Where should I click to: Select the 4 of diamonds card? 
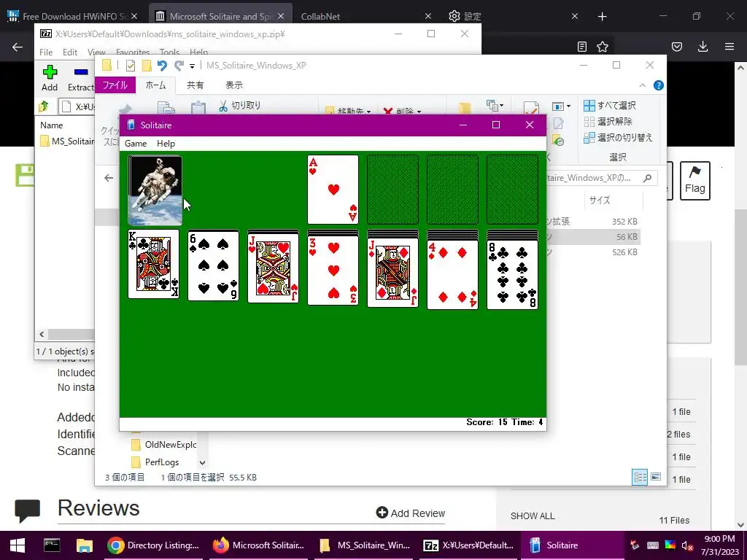(x=452, y=275)
